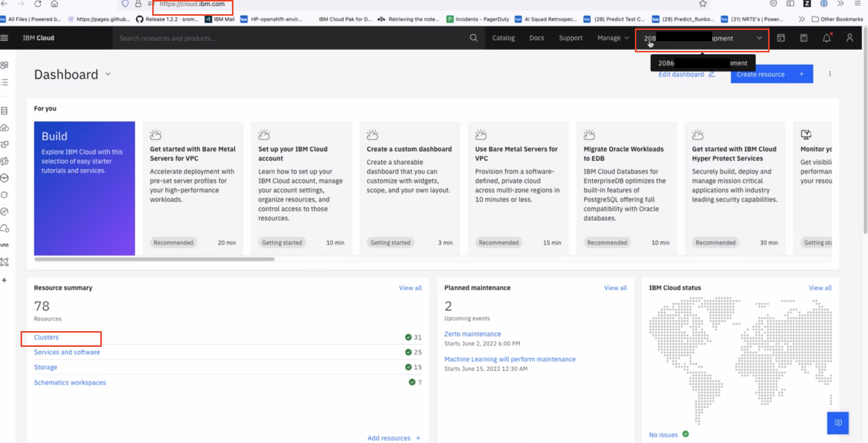Screen dimensions: 868x443
Task: Open the blue Build tutorial card
Action: pyautogui.click(x=85, y=188)
